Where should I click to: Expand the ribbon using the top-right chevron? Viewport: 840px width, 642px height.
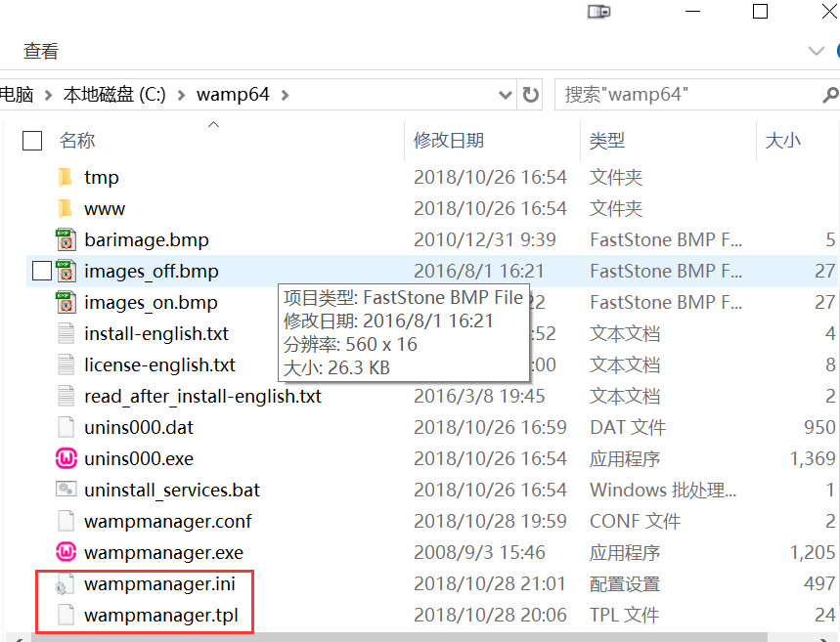point(818,51)
